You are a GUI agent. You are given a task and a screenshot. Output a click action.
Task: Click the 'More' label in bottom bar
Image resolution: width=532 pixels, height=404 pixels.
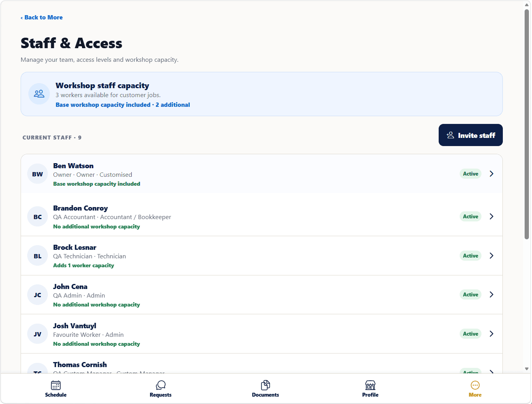click(x=475, y=395)
